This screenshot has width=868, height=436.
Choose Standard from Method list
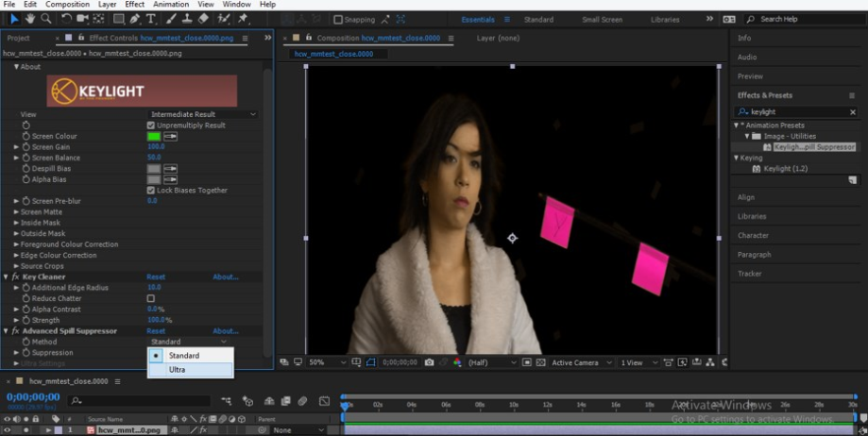(191, 356)
